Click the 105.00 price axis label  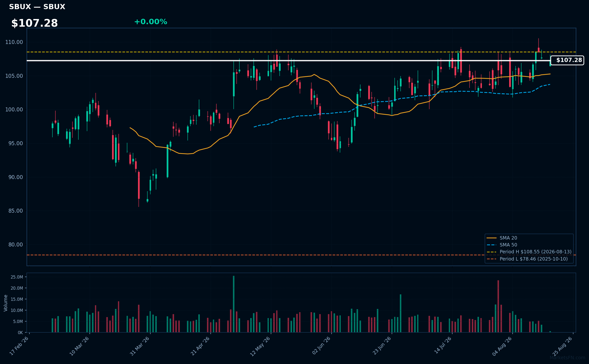click(14, 76)
